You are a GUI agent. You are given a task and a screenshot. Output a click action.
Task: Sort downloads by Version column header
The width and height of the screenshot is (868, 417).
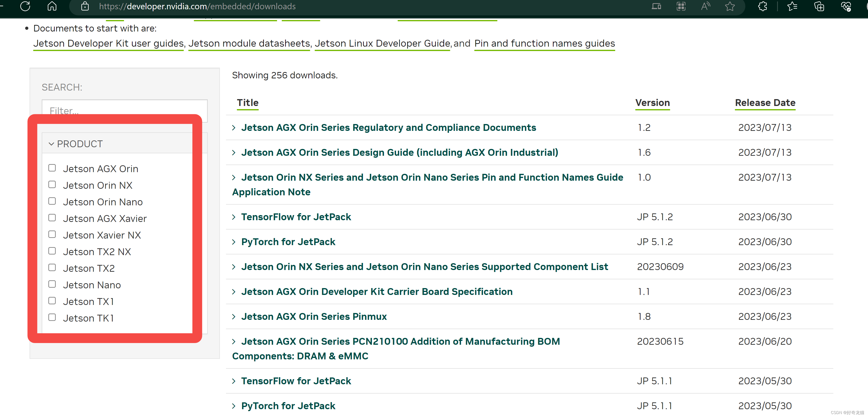pos(652,103)
